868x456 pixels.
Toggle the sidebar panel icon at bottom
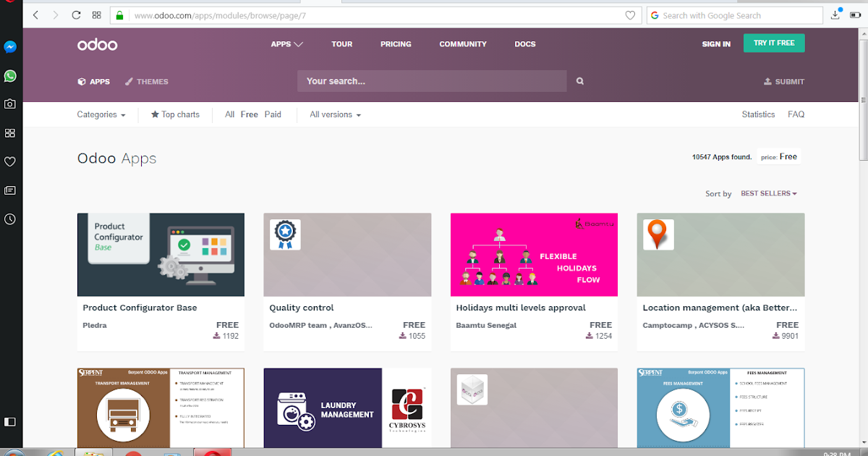click(x=10, y=421)
